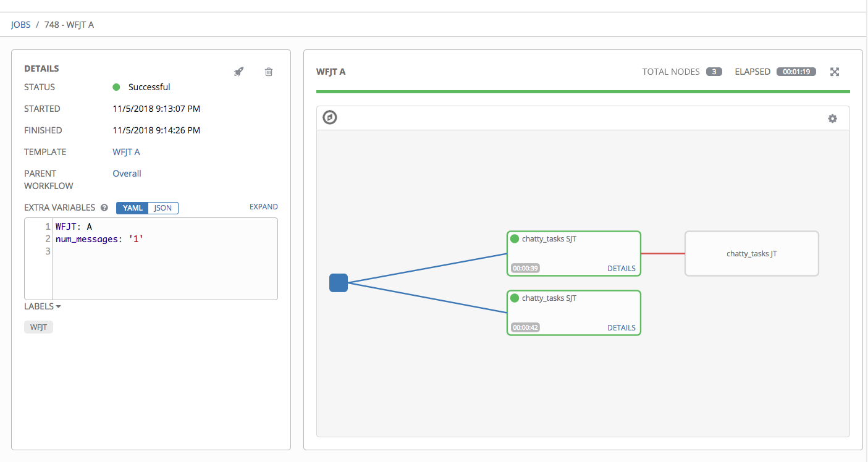Click the 00:00:42 elapsed badge
The width and height of the screenshot is (868, 462).
coord(525,328)
